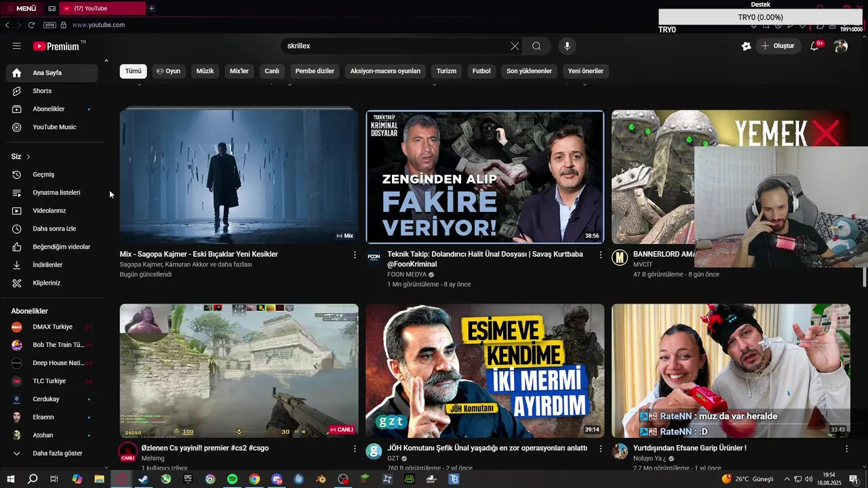The width and height of the screenshot is (868, 488).
Task: Go back in browser history
Action: point(7,25)
